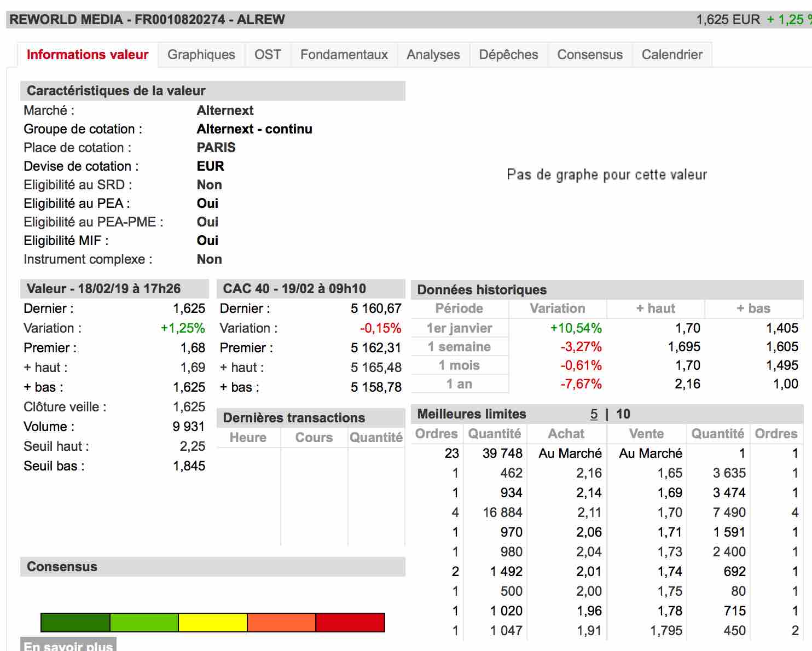Click the PARIS listing place value
This screenshot has height=651, width=812.
coord(216,148)
